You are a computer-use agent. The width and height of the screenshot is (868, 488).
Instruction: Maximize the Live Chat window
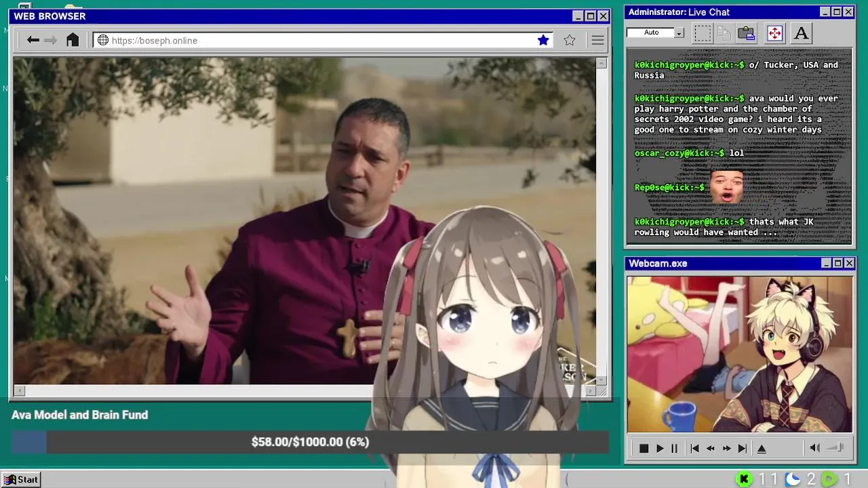(x=837, y=12)
